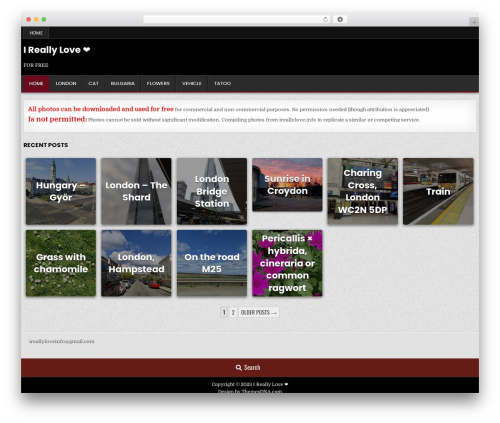The image size is (500, 423).
Task: Open a new browser tab with plus button
Action: 474,22
